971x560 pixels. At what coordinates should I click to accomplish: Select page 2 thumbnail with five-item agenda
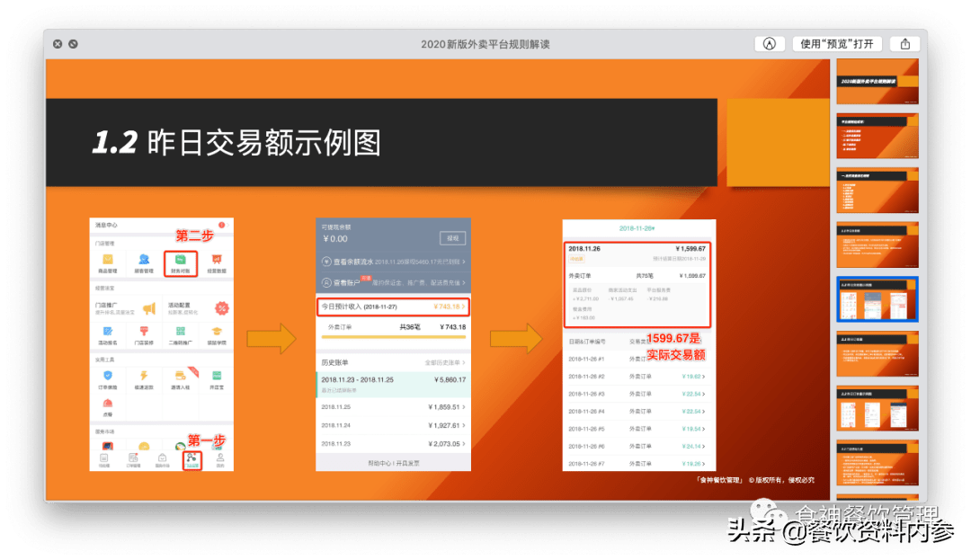point(877,136)
